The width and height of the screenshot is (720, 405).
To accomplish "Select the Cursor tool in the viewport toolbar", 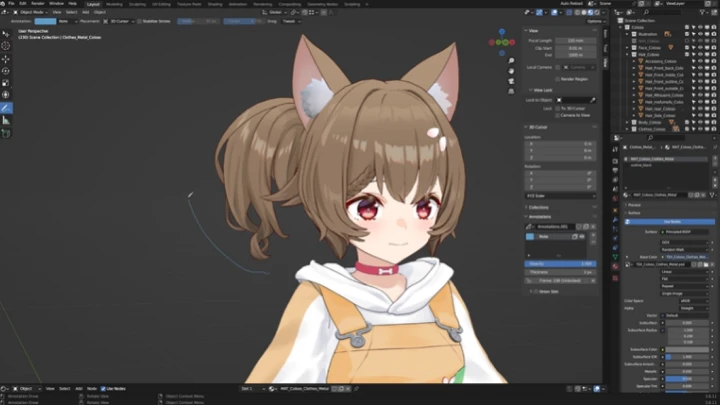I will (6, 46).
